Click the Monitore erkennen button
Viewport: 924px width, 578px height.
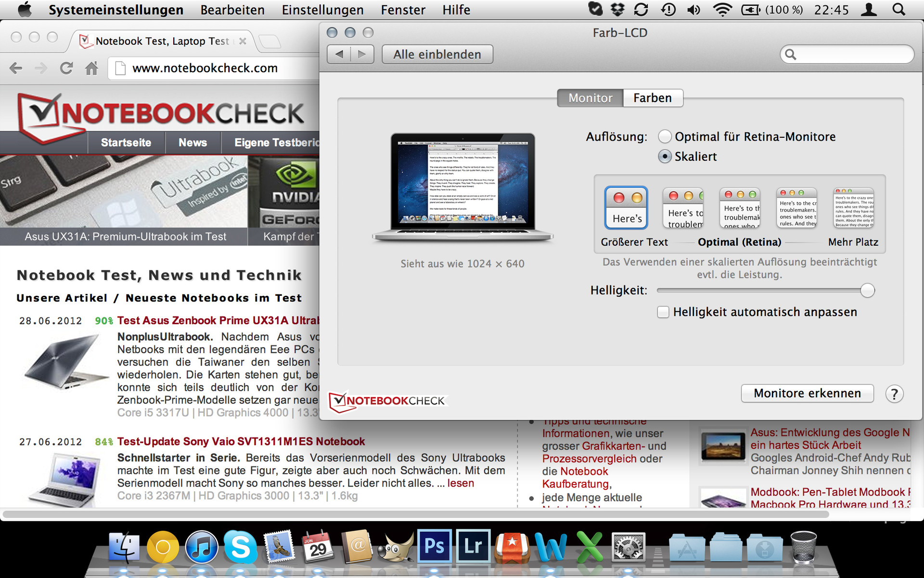click(x=807, y=394)
